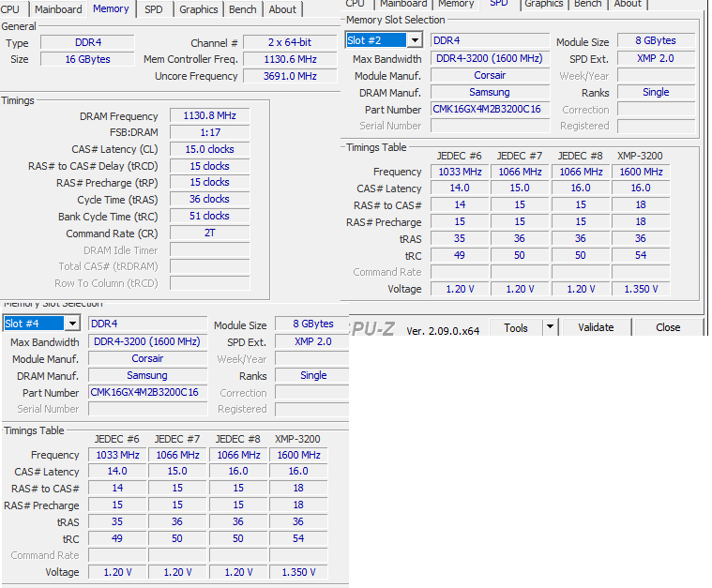Select Memory tab in the Slot #2 window
This screenshot has width=712, height=588.
pos(456,4)
